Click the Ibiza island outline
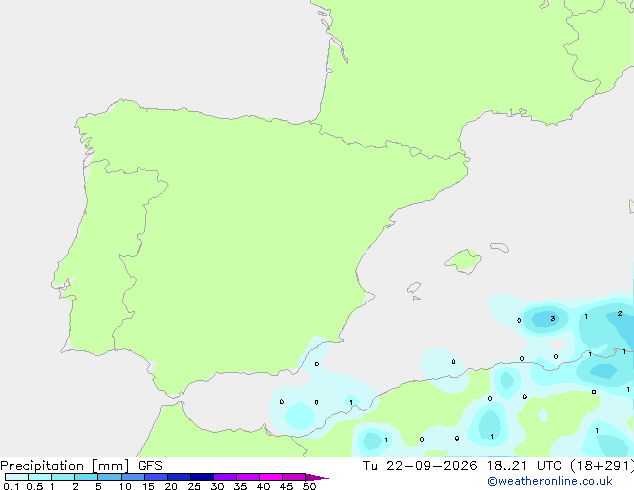The width and height of the screenshot is (634, 490). click(414, 288)
